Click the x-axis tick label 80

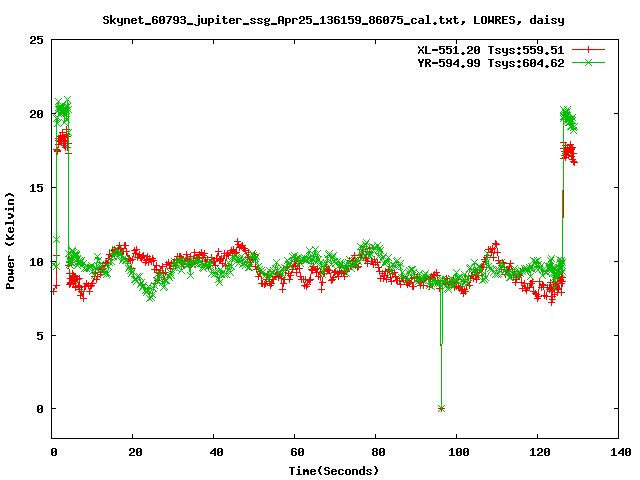click(378, 452)
